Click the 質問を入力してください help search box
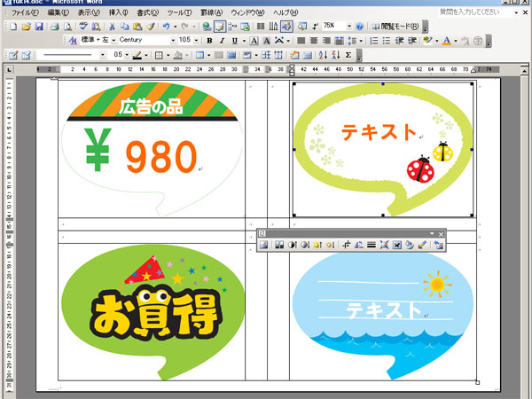Viewport: 532px width, 399px height. [x=474, y=14]
